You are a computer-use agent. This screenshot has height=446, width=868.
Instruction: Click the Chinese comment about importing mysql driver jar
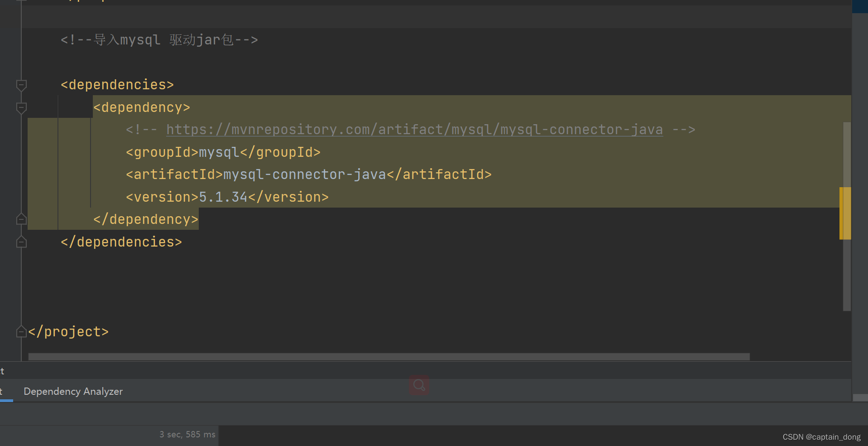[x=159, y=39]
